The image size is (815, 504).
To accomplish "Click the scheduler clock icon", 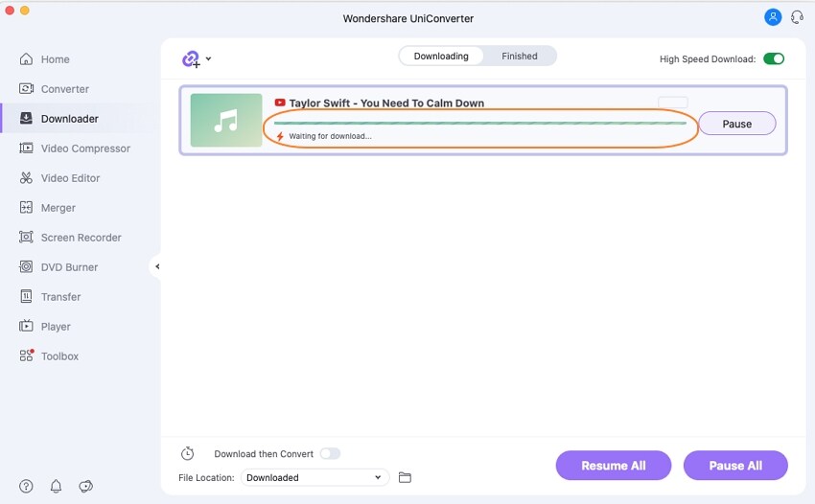I will [187, 453].
